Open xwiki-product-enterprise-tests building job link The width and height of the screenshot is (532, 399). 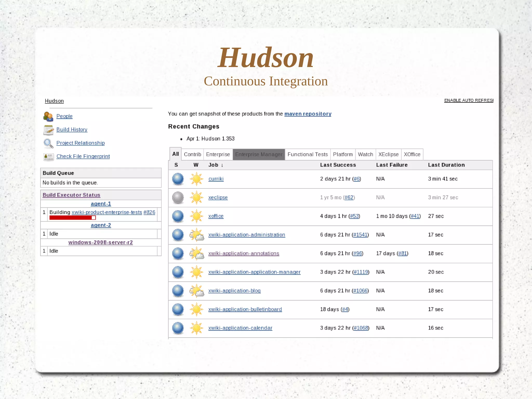click(107, 212)
